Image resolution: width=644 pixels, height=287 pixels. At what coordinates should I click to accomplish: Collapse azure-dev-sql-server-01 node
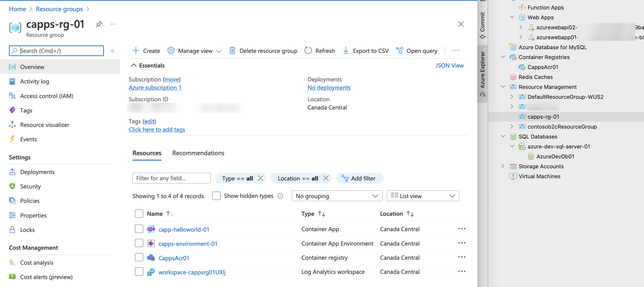pyautogui.click(x=512, y=146)
